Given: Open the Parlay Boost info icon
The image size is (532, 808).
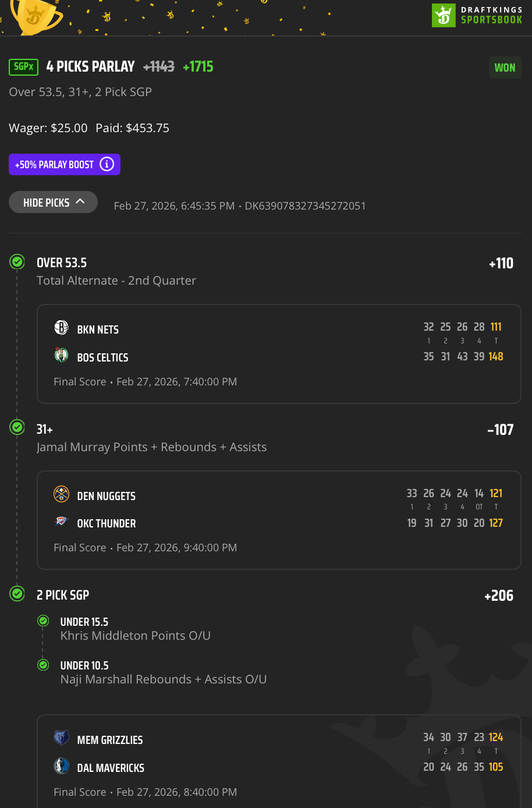Looking at the screenshot, I should (x=107, y=164).
